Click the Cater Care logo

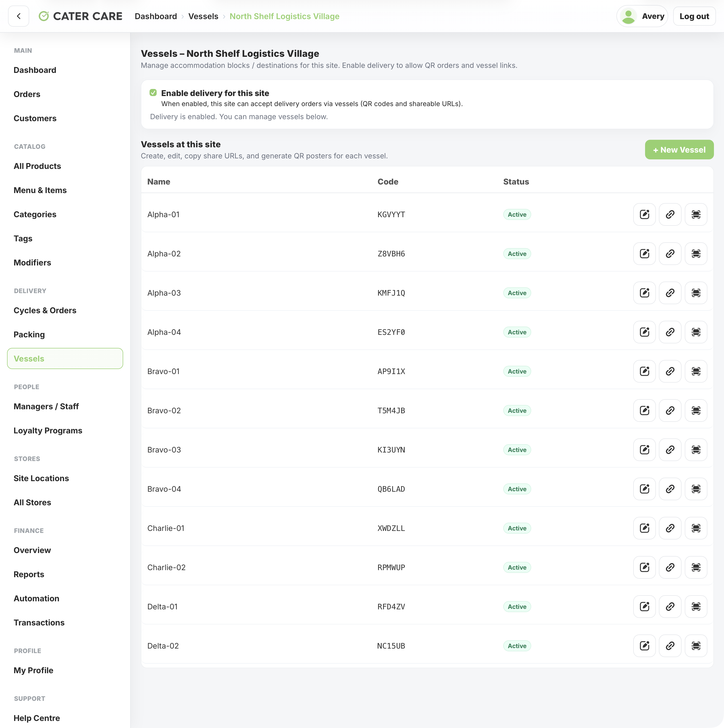[x=80, y=16]
